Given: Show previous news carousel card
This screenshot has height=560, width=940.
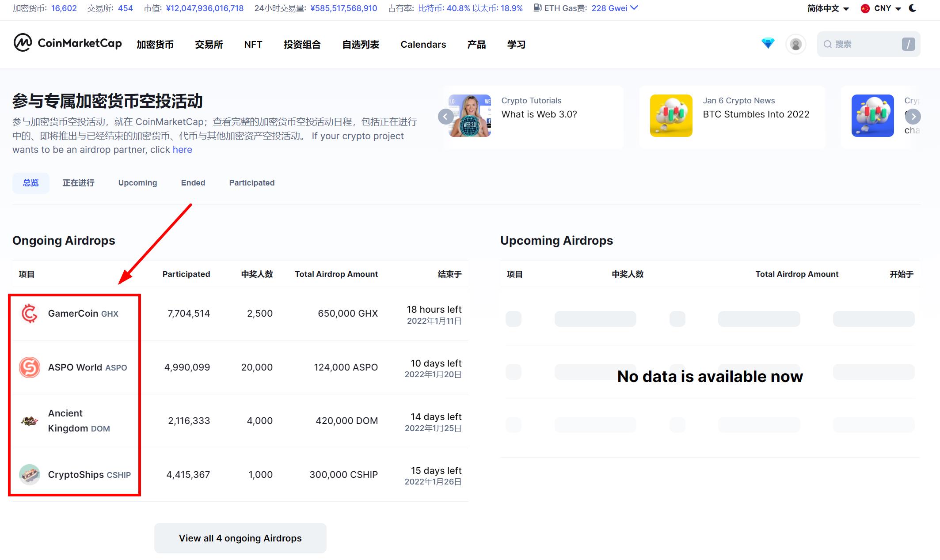Looking at the screenshot, I should pyautogui.click(x=445, y=117).
